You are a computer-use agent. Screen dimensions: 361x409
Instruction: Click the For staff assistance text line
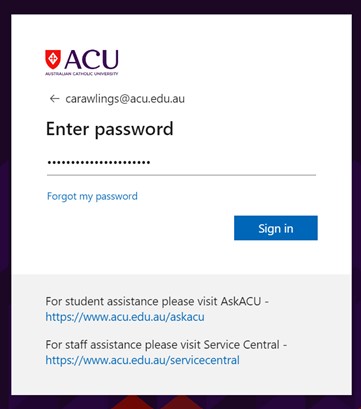(166, 345)
